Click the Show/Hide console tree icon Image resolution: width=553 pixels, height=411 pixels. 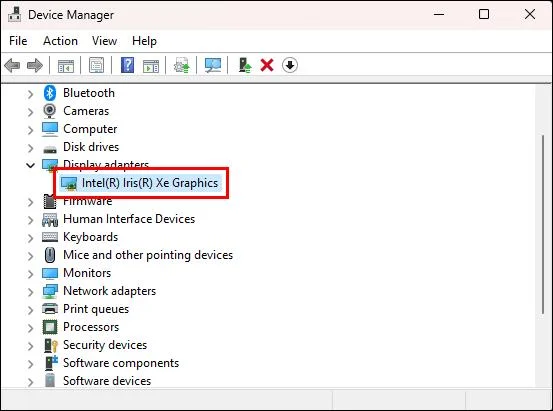[66, 66]
